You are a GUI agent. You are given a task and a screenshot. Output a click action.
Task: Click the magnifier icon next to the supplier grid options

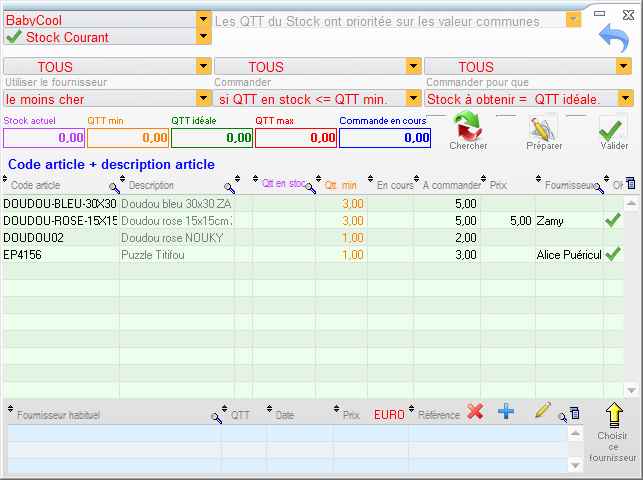[x=562, y=418]
